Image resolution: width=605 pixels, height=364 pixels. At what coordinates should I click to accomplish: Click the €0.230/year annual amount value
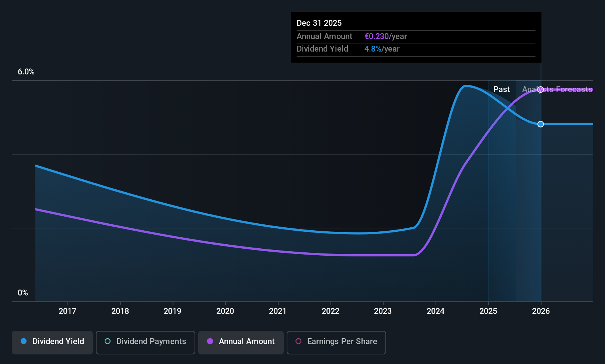(385, 36)
